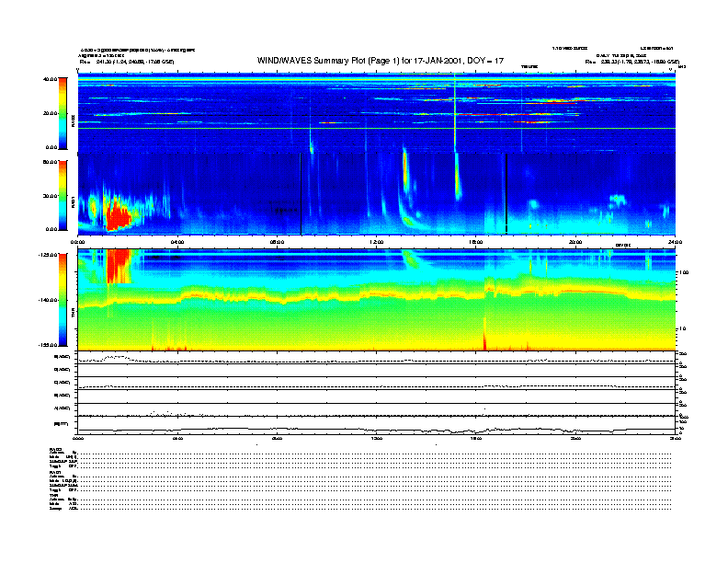Click the 24:00 time label under RAD1 panel
The width and height of the screenshot is (728, 563).
pos(675,242)
